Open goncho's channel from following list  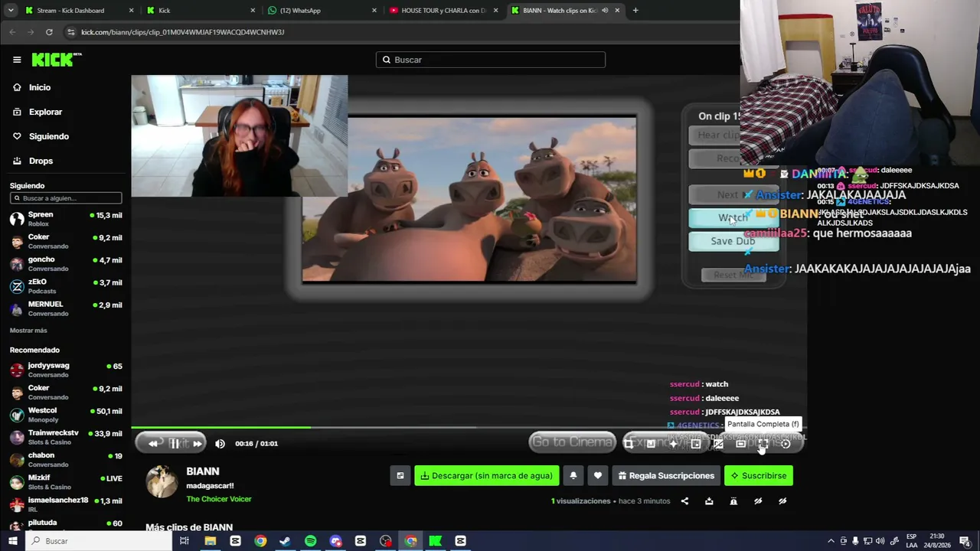66,263
